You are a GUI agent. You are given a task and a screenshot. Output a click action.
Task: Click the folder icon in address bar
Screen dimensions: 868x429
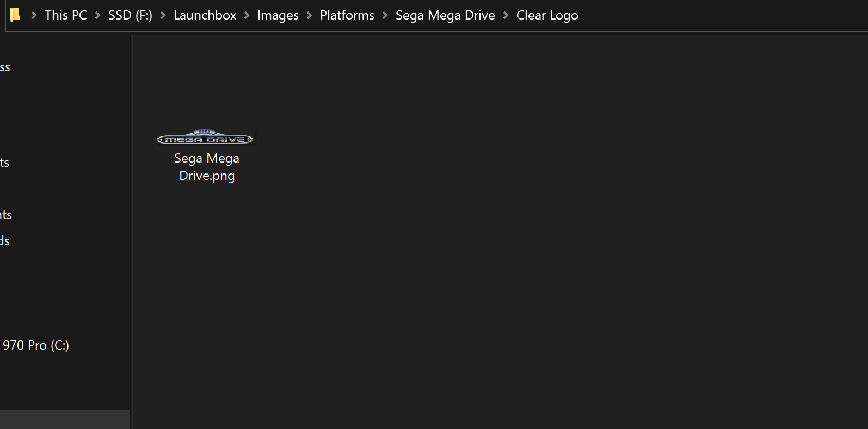15,15
